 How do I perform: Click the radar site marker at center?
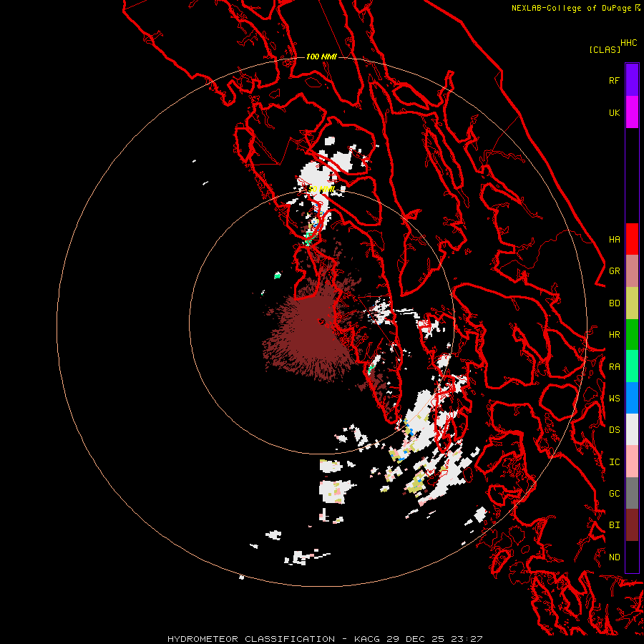[x=321, y=321]
